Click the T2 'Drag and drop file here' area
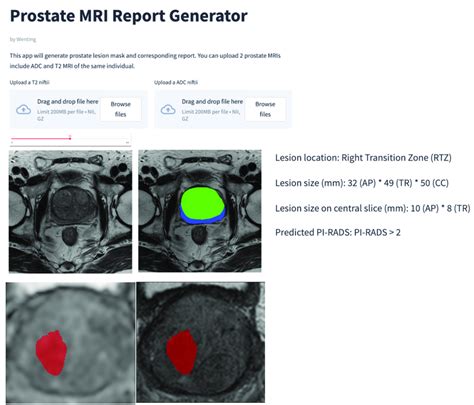Screen dimensions: 474x405 click(x=78, y=109)
